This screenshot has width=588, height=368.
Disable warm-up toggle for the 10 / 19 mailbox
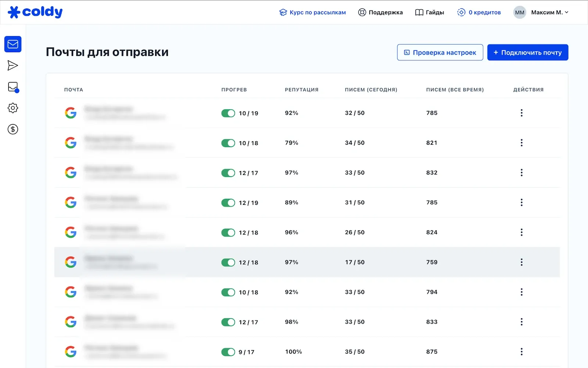(x=228, y=113)
